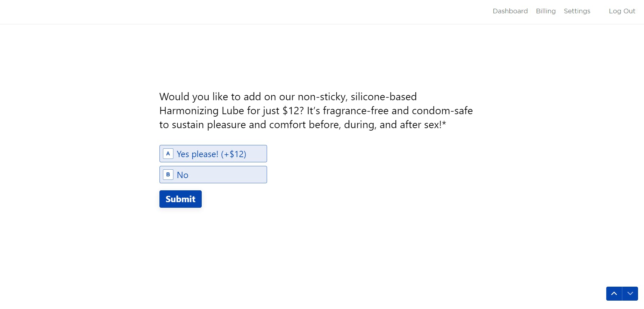
Task: Click the Dashboard navigation link
Action: [x=510, y=11]
